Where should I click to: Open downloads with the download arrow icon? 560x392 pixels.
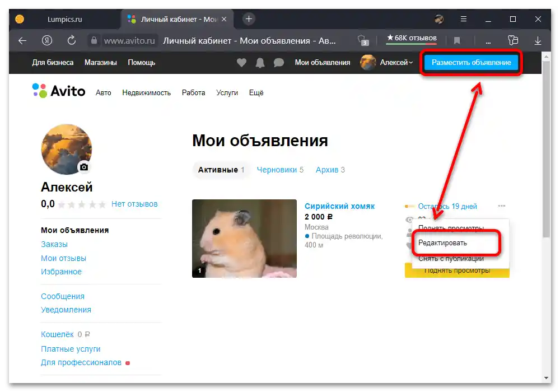click(538, 41)
